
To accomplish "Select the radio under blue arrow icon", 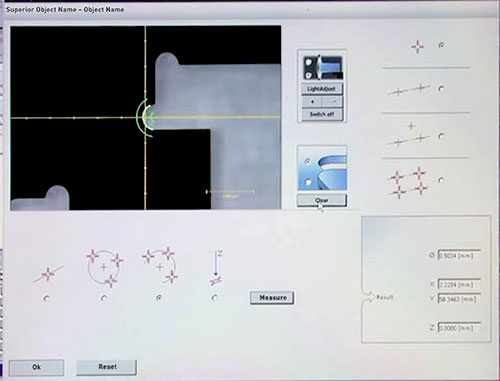I will [214, 298].
